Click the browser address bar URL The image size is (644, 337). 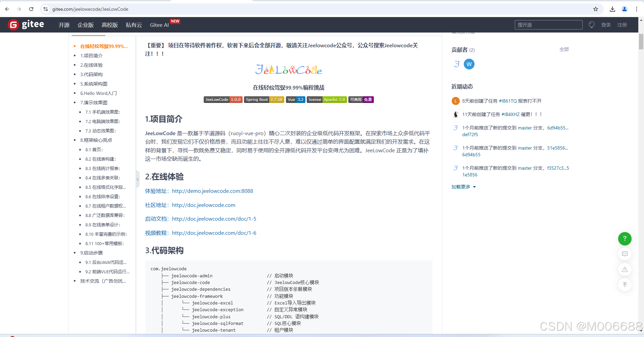(x=90, y=9)
